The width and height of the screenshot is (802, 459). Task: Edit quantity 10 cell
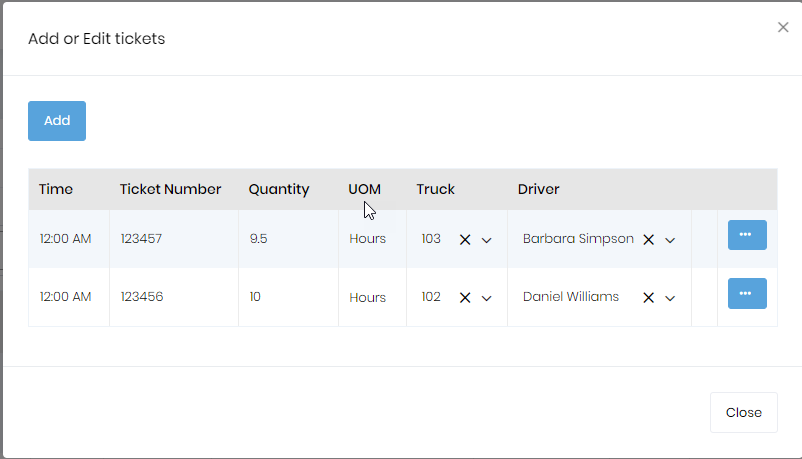(256, 297)
